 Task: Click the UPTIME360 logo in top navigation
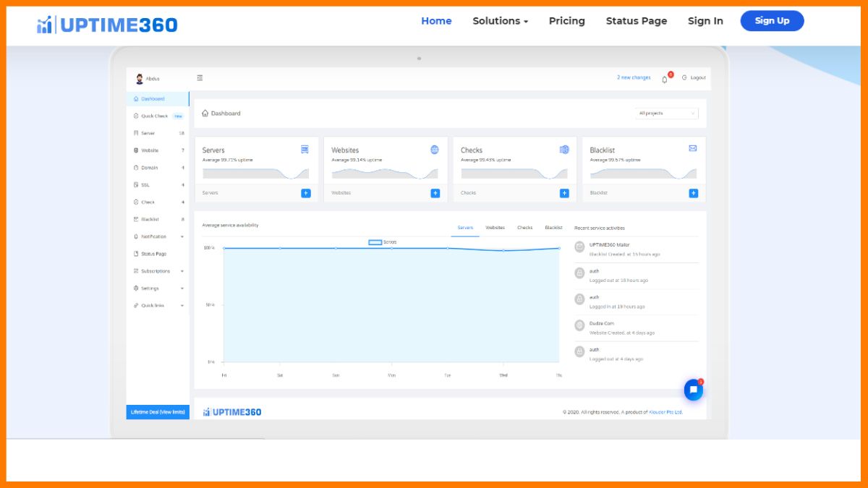pos(107,25)
